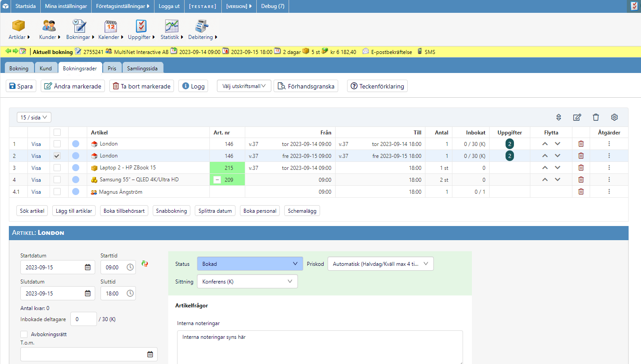
Task: Check the checkbox for row 1 London
Action: pyautogui.click(x=57, y=144)
